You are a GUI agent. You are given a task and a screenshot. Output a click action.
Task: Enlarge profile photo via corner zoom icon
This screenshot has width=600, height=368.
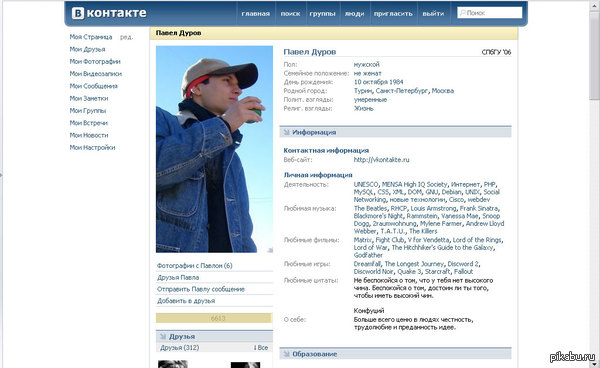coord(270,250)
